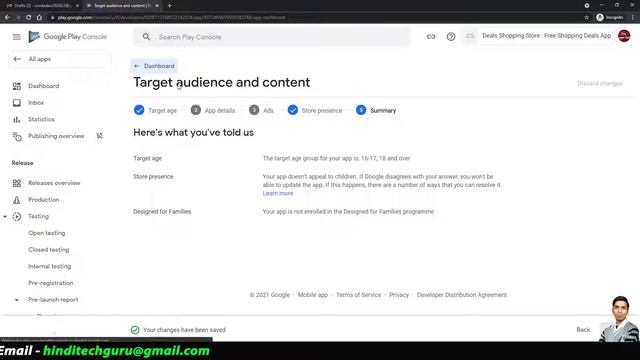This screenshot has width=640, height=360.
Task: Click the Search Play Console field
Action: pos(271,37)
